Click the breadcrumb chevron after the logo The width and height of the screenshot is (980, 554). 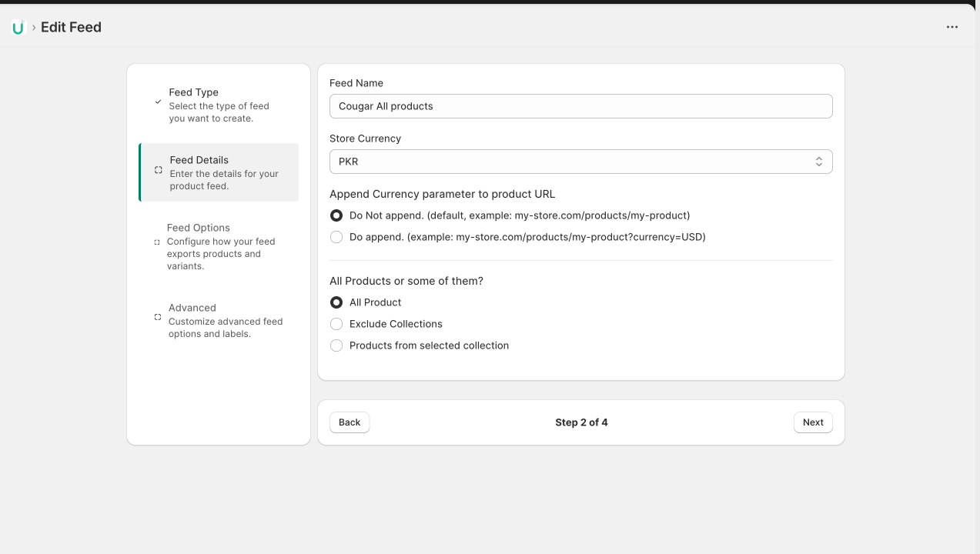pos(33,27)
